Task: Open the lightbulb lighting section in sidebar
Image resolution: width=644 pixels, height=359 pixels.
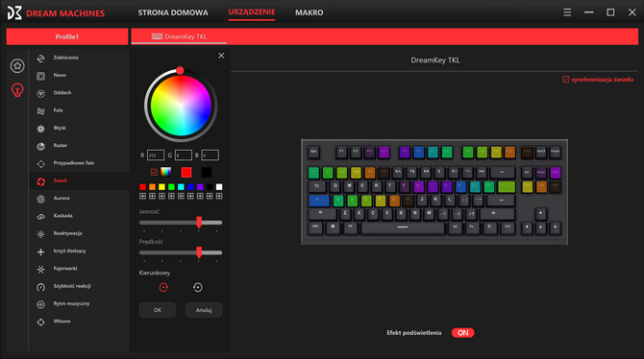Action: pyautogui.click(x=17, y=90)
